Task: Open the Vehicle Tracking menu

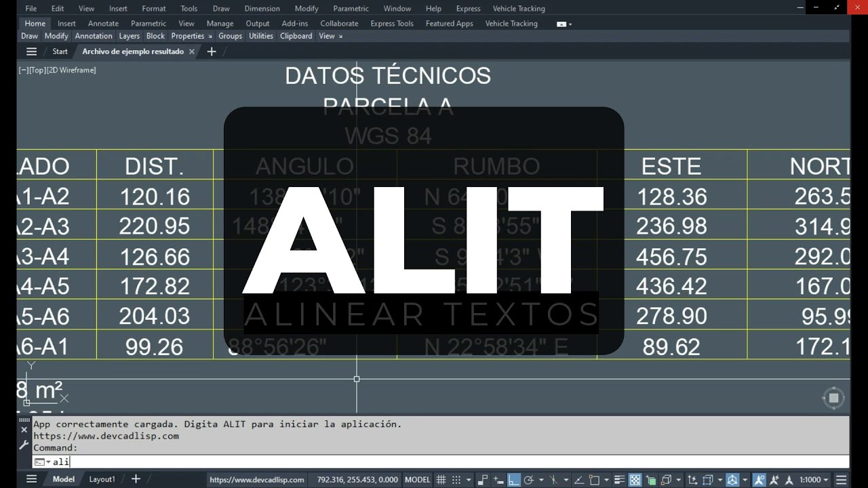Action: [x=519, y=9]
